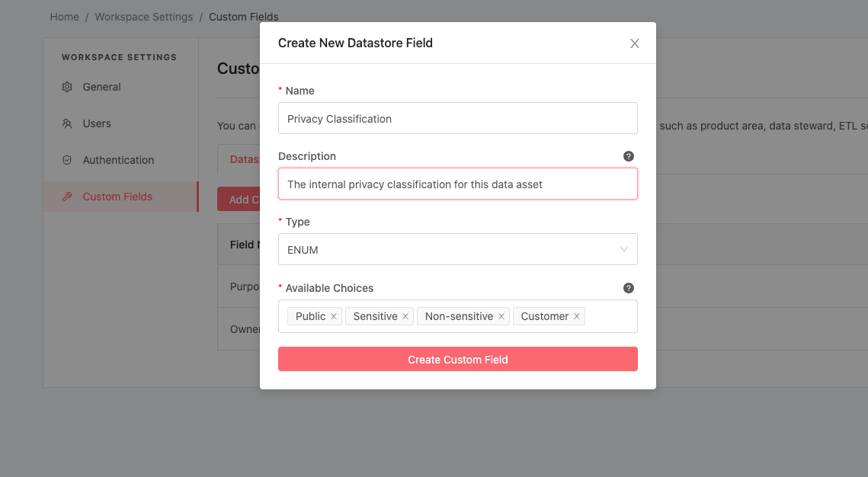The width and height of the screenshot is (868, 477).
Task: Remove the Non-sensitive choice tag
Action: coord(501,316)
